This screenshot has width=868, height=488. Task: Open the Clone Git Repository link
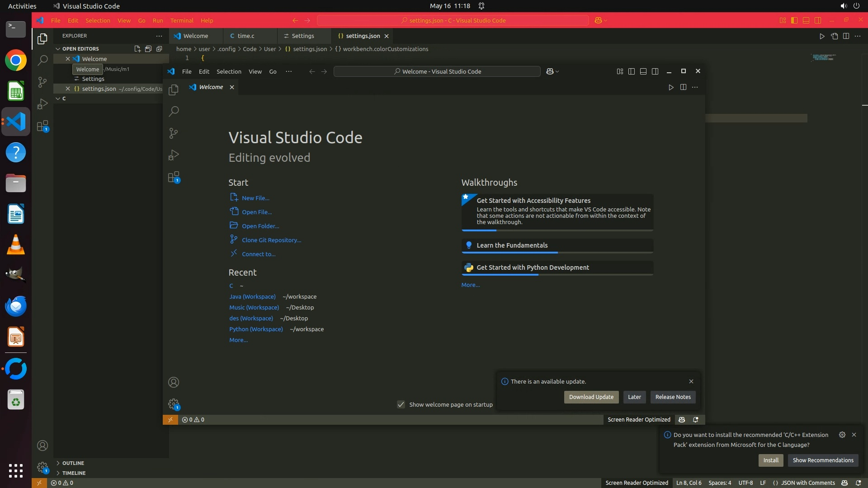coord(271,240)
